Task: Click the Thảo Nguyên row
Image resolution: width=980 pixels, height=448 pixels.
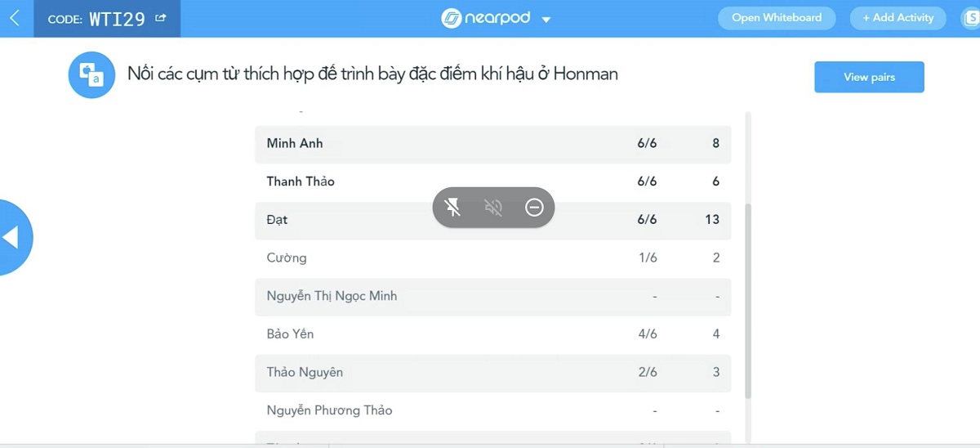Action: pyautogui.click(x=492, y=373)
